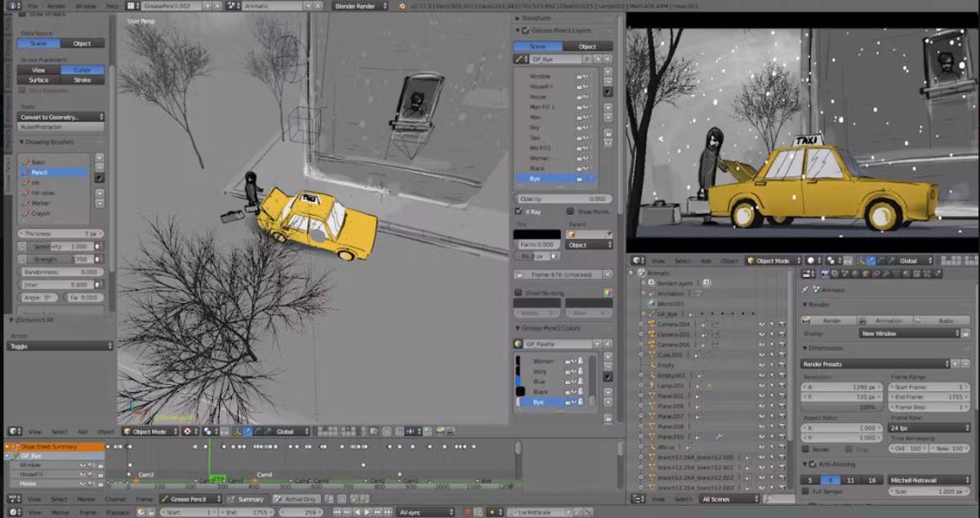The height and width of the screenshot is (518, 980).
Task: Open the Display New Window dropdown
Action: (x=910, y=333)
